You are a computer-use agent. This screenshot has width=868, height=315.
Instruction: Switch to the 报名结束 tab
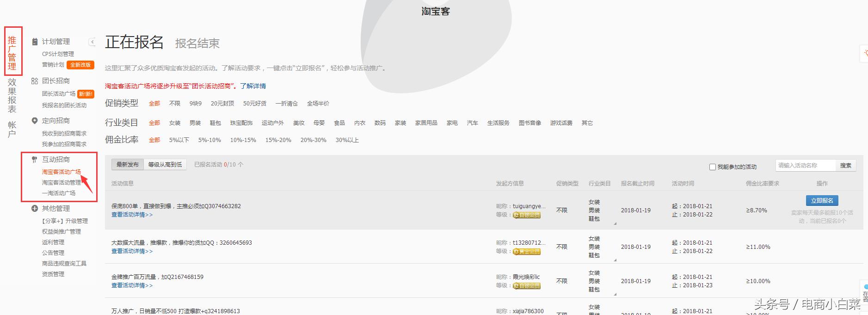click(x=197, y=43)
